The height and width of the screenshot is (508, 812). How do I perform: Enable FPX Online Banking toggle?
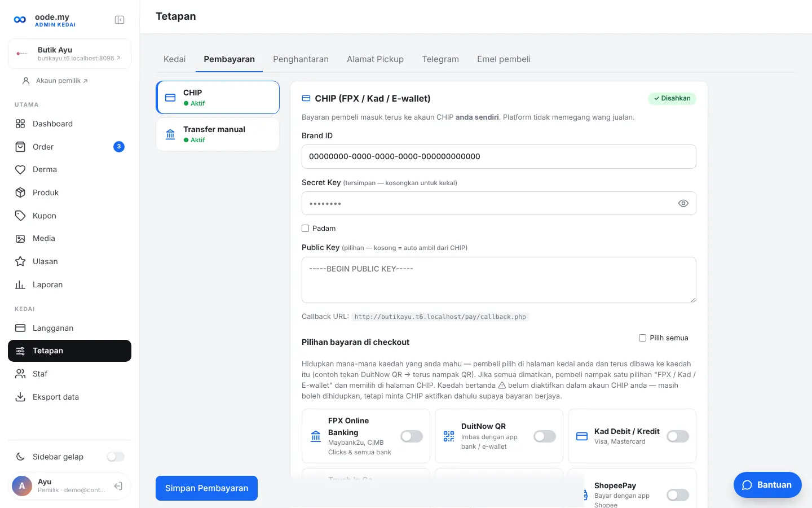(x=412, y=436)
